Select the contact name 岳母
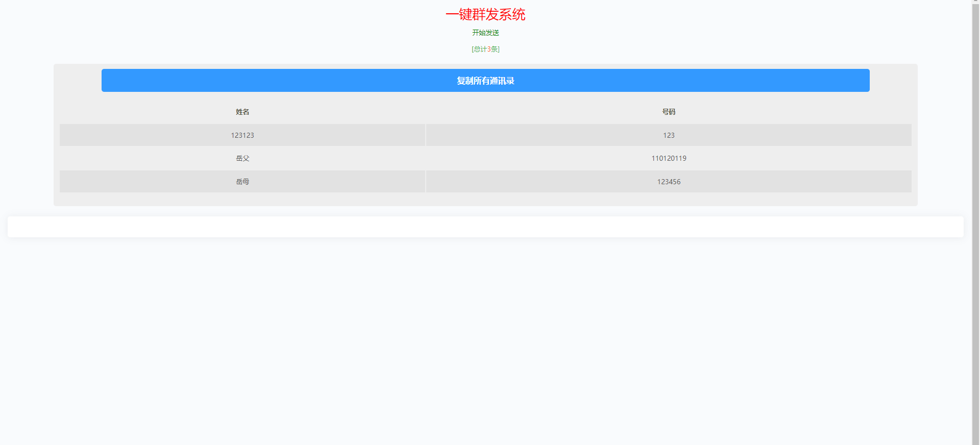This screenshot has height=445, width=980. [242, 182]
